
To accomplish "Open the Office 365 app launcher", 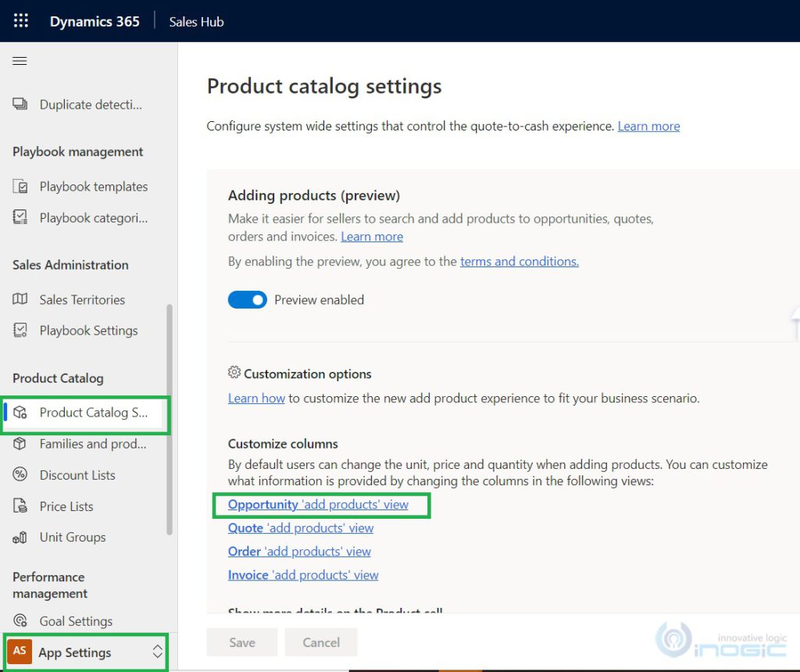I will click(20, 20).
